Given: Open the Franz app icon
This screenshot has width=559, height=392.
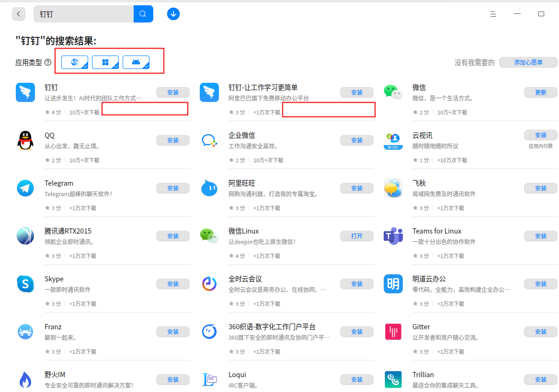Looking at the screenshot, I should point(25,332).
